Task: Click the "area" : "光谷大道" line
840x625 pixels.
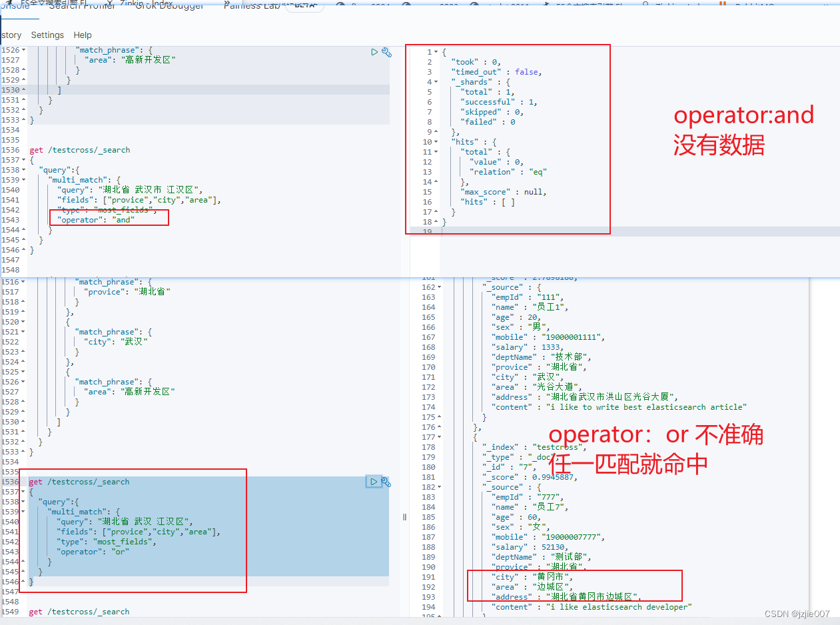Action: (x=538, y=387)
